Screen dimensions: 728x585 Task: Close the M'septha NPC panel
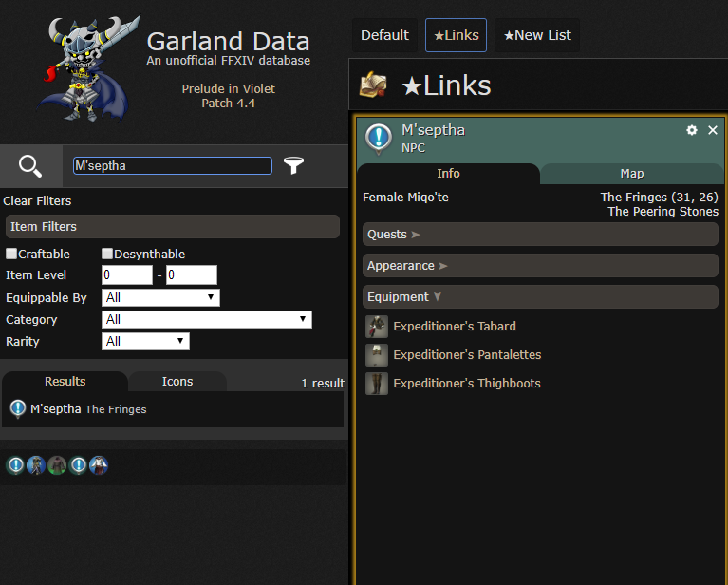(x=713, y=130)
